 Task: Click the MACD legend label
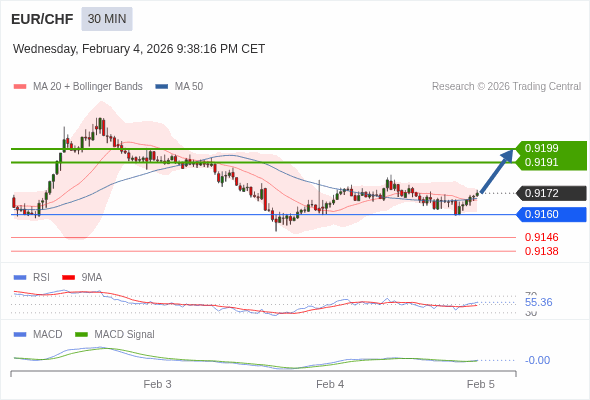point(48,335)
